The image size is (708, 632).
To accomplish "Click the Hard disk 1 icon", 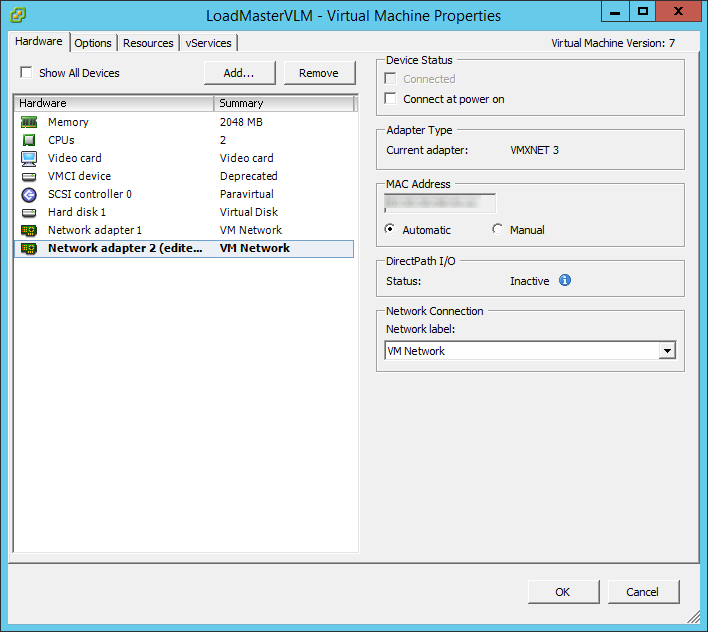I will 29,213.
